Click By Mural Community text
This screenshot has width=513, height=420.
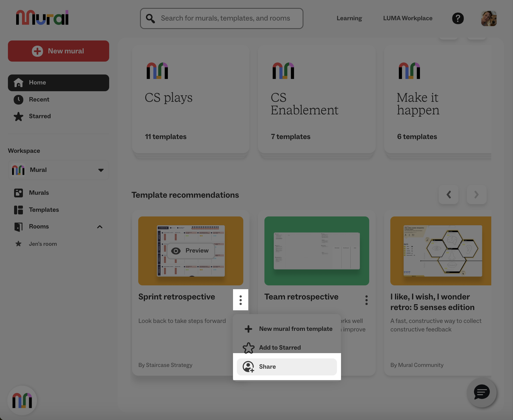click(x=417, y=365)
